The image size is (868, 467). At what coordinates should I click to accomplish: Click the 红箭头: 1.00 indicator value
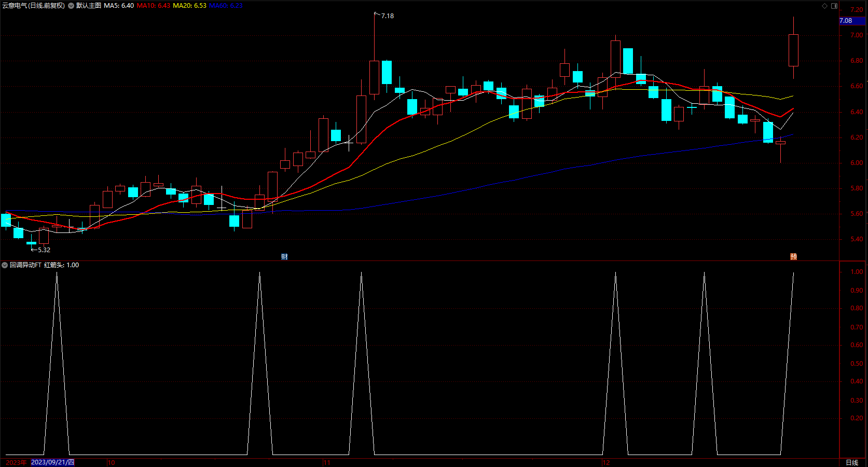61,265
